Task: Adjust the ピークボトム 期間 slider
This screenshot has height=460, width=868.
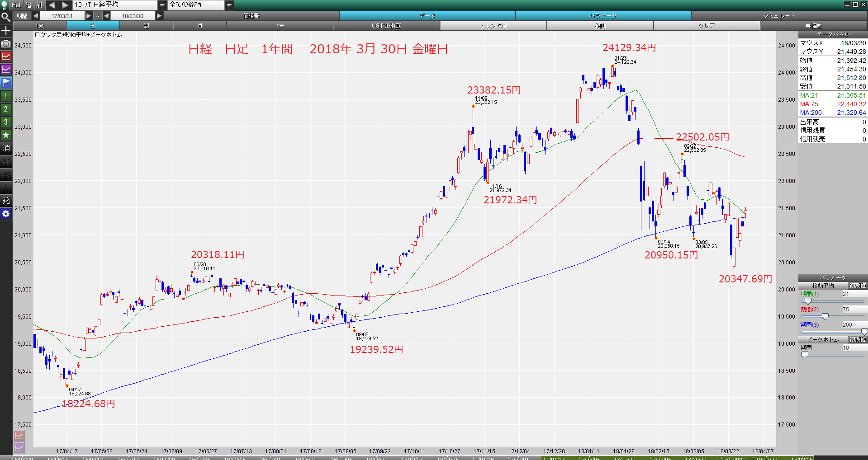Action: [805, 355]
